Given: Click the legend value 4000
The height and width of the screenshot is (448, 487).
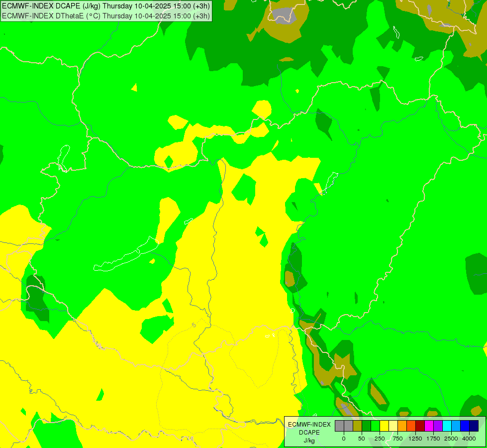Looking at the screenshot, I should [469, 439].
